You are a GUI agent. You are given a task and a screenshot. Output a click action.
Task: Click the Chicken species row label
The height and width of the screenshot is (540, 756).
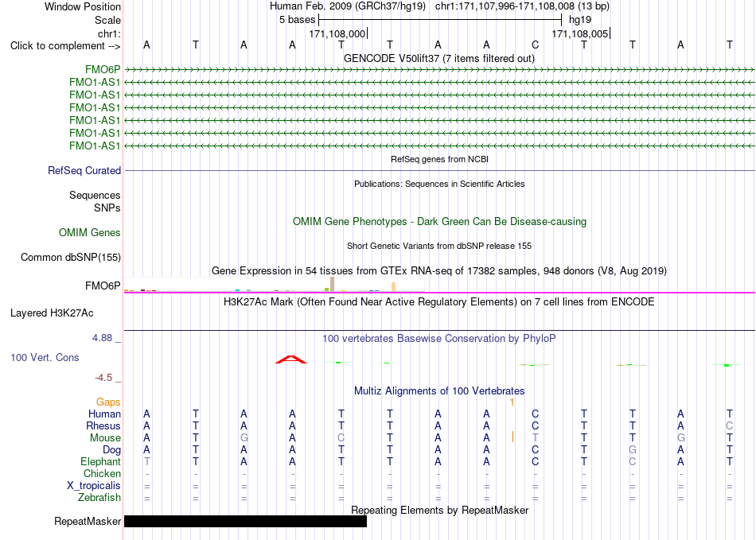click(102, 473)
